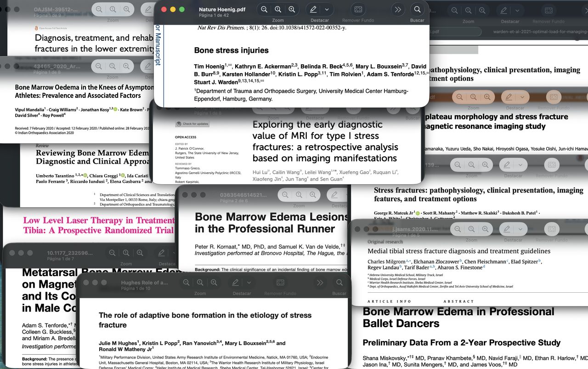The width and height of the screenshot is (588, 369).
Task: Click Remover Fundo in j.jsams.2020 window
Action: pos(551,229)
